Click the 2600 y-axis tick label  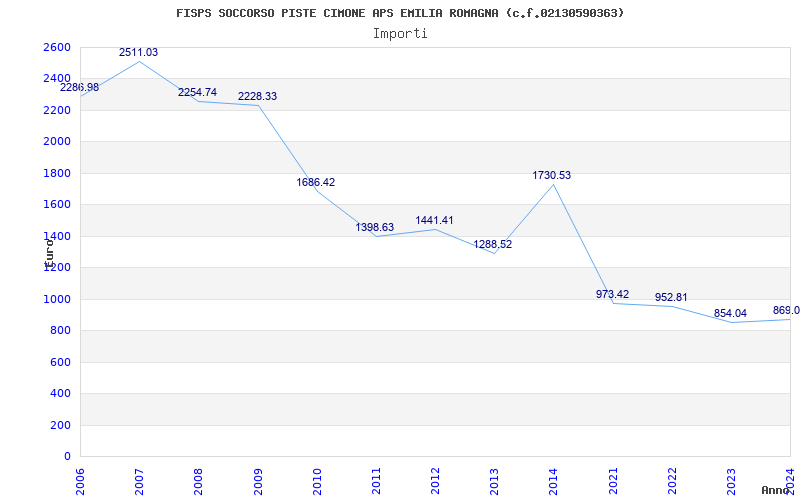[57, 47]
